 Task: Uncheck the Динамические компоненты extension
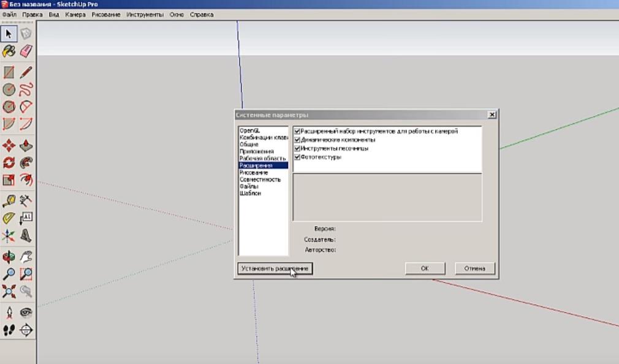(297, 140)
